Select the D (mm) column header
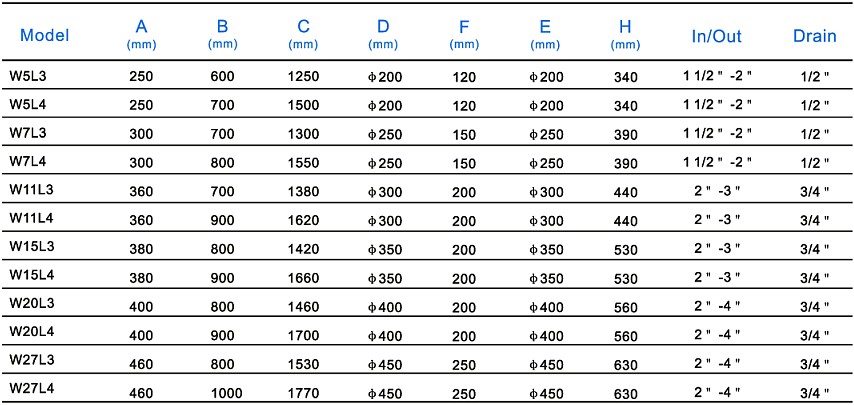Viewport: 854px width, 405px height. tap(383, 35)
